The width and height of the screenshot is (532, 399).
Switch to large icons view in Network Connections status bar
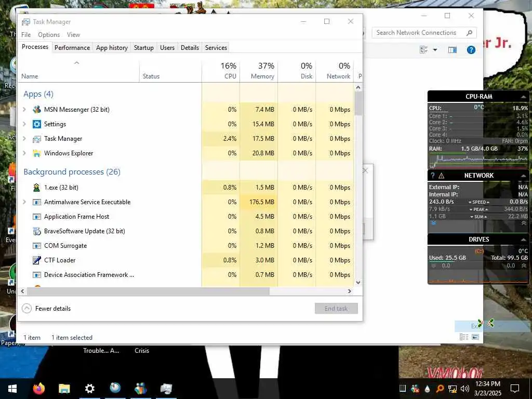point(475,337)
